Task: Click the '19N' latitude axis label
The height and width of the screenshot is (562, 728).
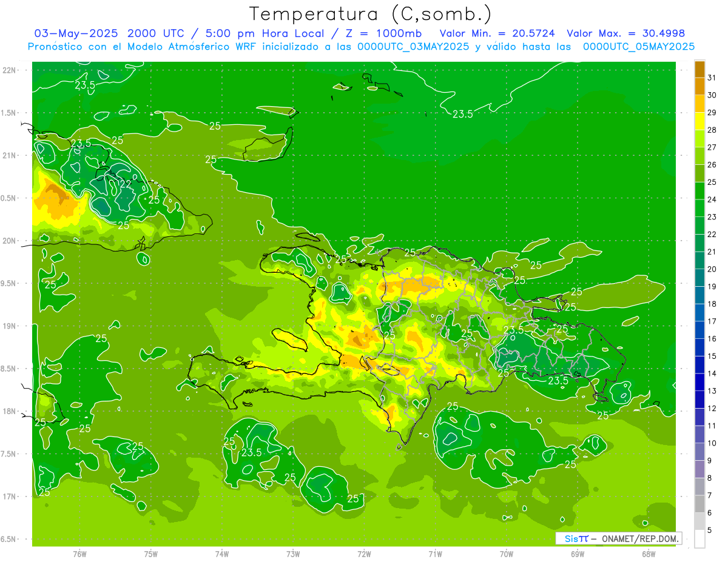Action: point(9,326)
